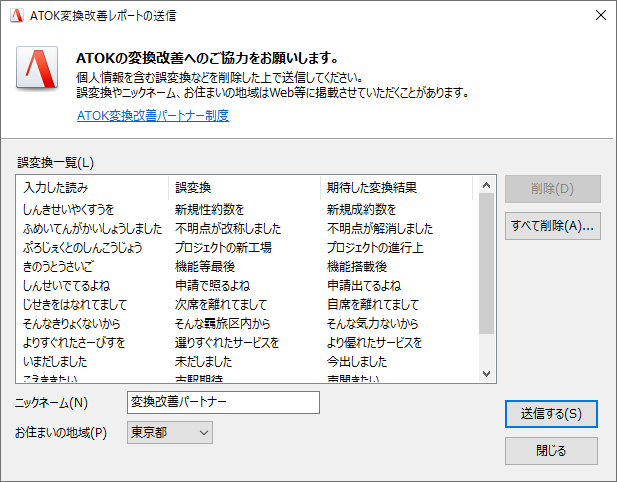The height and width of the screenshot is (482, 617).
Task: Click the 期待した変換結果 column header
Action: click(396, 188)
